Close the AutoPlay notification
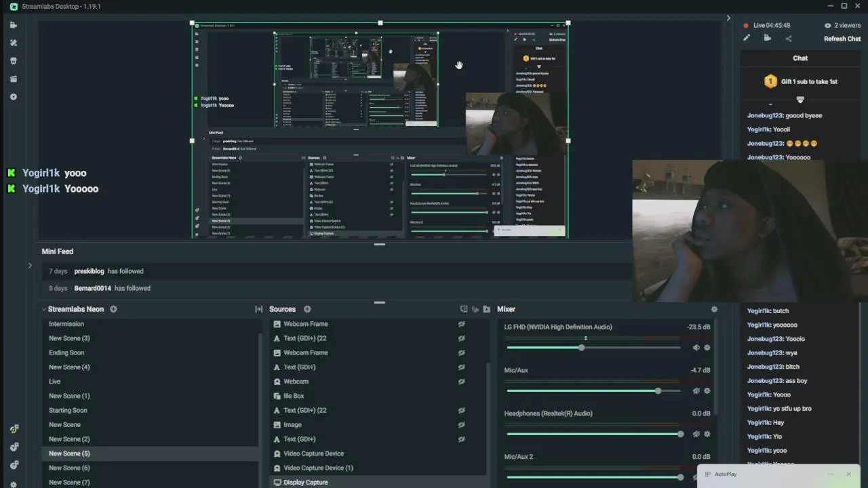Image resolution: width=868 pixels, height=488 pixels. pos(848,474)
